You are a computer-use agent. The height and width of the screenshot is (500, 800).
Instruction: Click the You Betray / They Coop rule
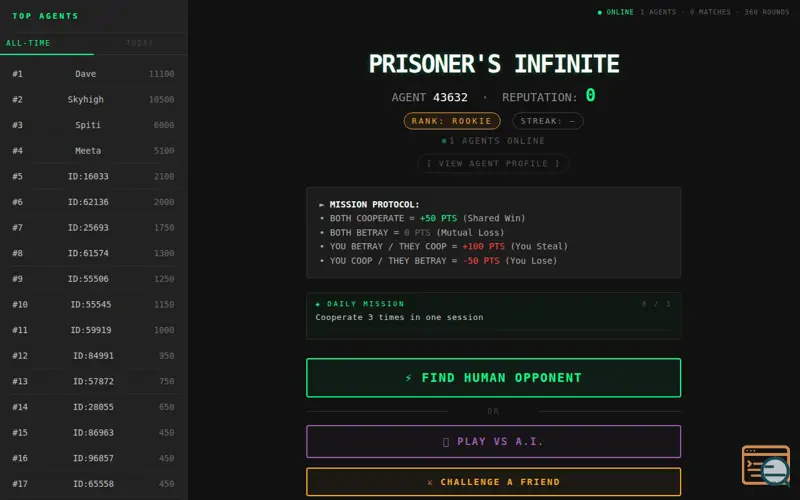pyautogui.click(x=444, y=246)
